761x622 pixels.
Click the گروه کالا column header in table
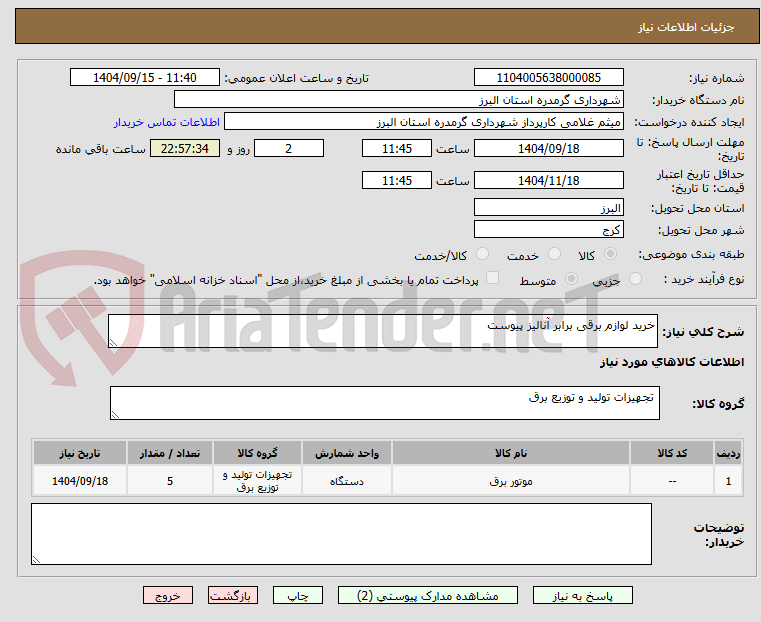(257, 453)
